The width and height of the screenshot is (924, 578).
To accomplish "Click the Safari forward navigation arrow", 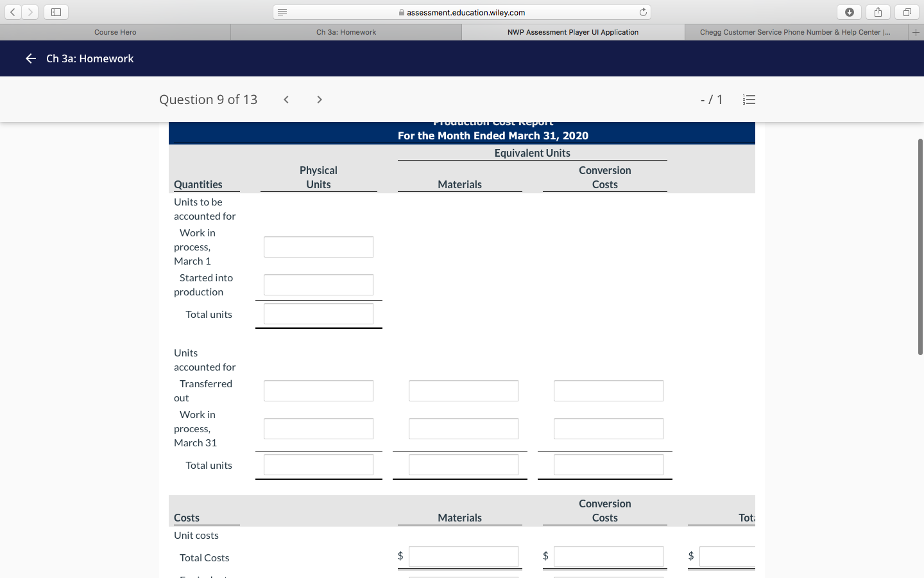I will pyautogui.click(x=30, y=12).
